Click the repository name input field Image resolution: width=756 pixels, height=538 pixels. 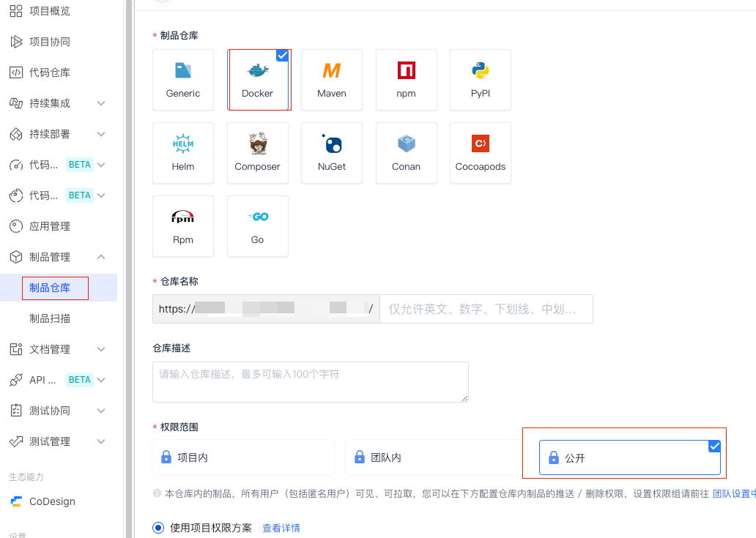pos(486,309)
